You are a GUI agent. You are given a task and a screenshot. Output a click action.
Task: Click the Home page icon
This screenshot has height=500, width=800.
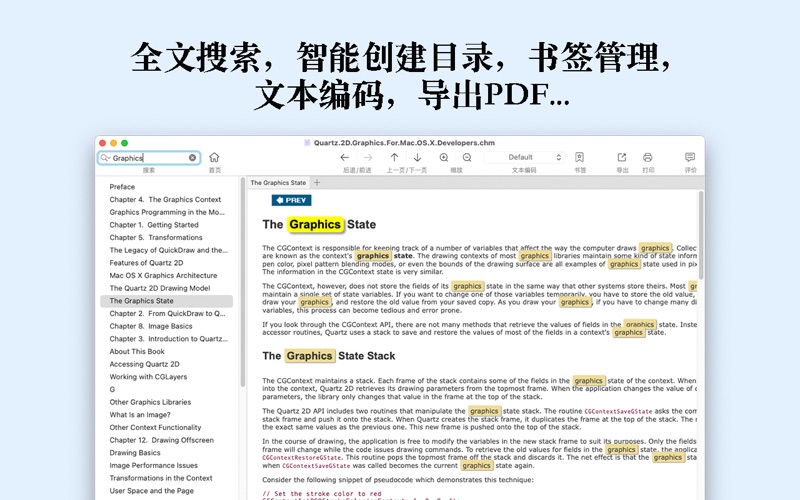(214, 158)
